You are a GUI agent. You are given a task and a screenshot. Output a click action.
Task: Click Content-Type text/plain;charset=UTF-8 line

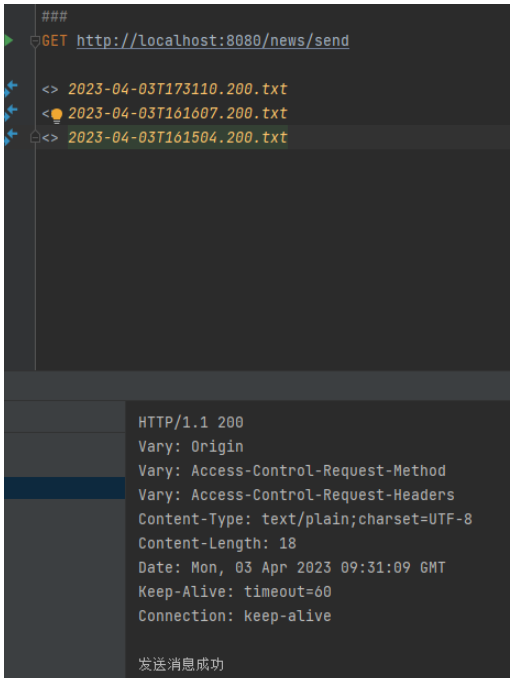(x=305, y=519)
